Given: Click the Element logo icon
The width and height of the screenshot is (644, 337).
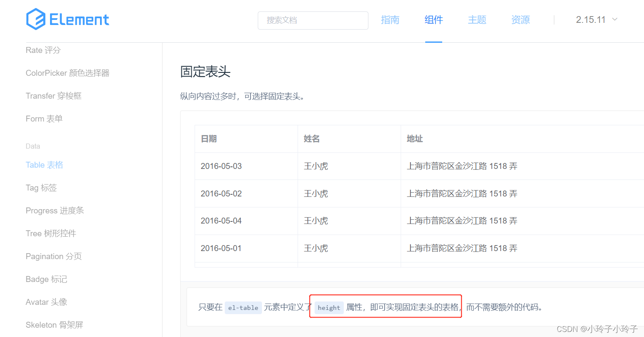Looking at the screenshot, I should click(x=36, y=19).
